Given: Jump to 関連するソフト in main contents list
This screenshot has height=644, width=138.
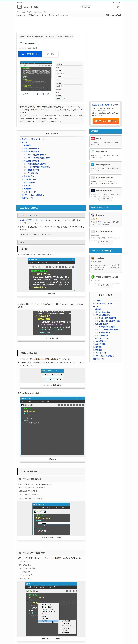Looking at the screenshot, I should point(28,198).
